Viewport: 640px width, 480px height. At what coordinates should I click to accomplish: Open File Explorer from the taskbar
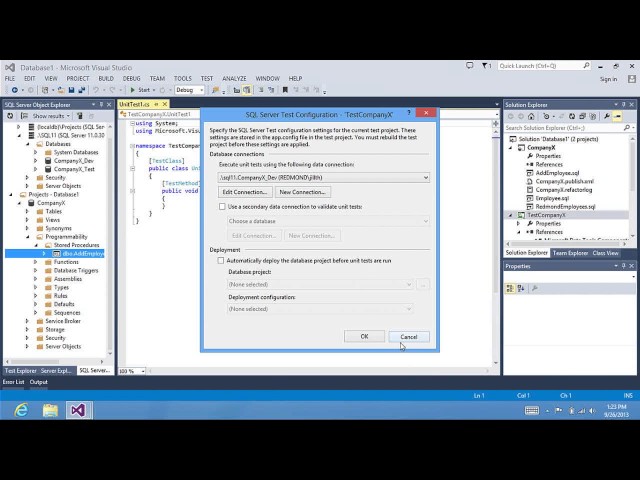click(x=50, y=410)
